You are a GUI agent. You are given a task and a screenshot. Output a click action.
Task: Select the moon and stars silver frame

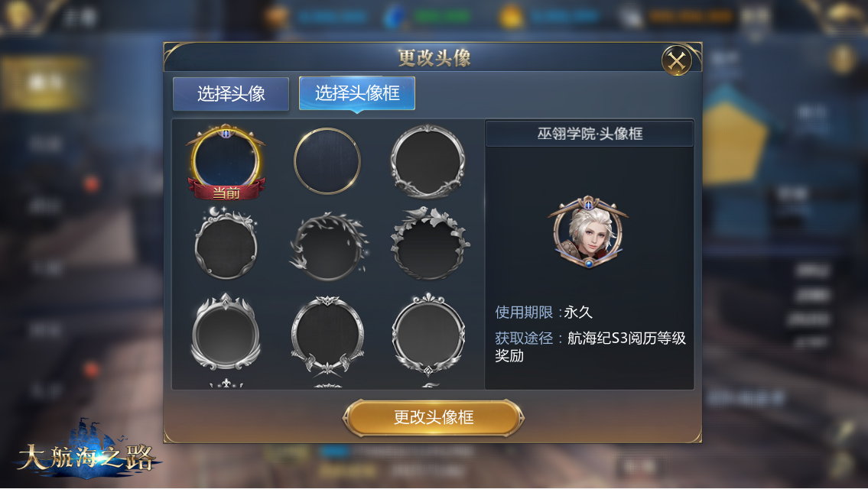point(226,243)
